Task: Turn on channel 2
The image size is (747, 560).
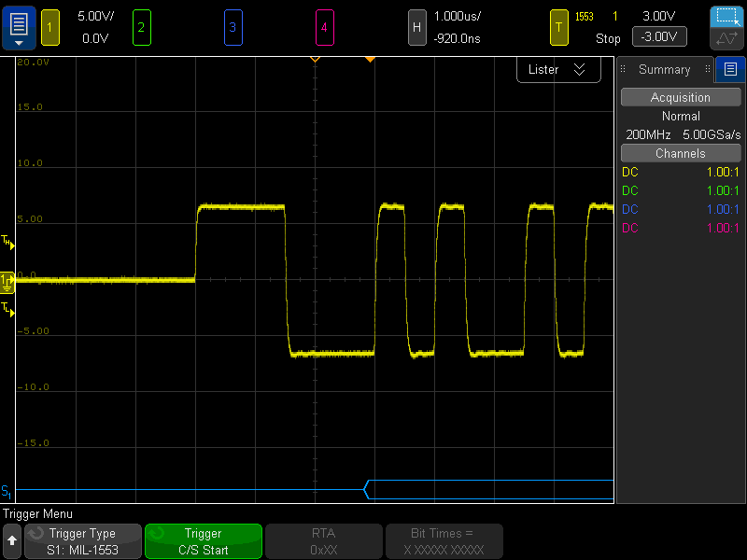Action: [142, 28]
